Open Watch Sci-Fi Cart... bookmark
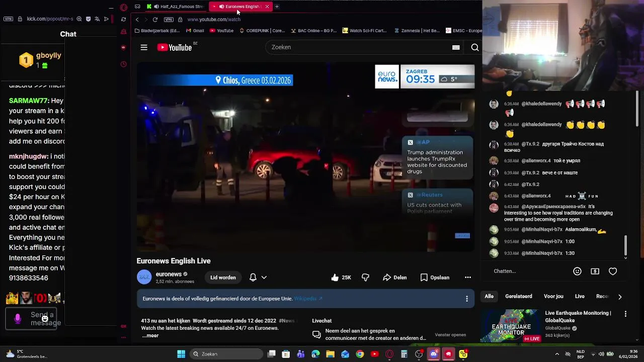Viewport: 644px width, 362px height. pos(364,31)
